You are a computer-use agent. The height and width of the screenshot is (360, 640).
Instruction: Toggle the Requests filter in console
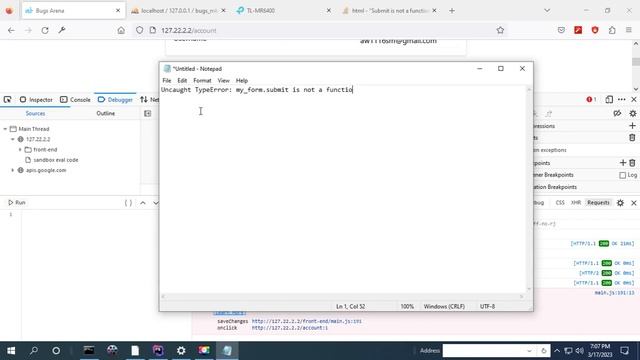[598, 203]
